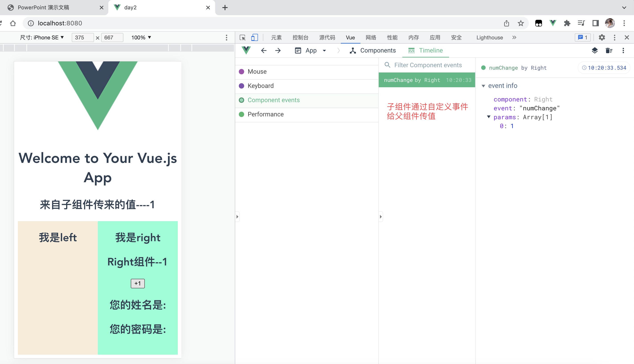
Task: Select the numChange by Right event
Action: pyautogui.click(x=427, y=80)
